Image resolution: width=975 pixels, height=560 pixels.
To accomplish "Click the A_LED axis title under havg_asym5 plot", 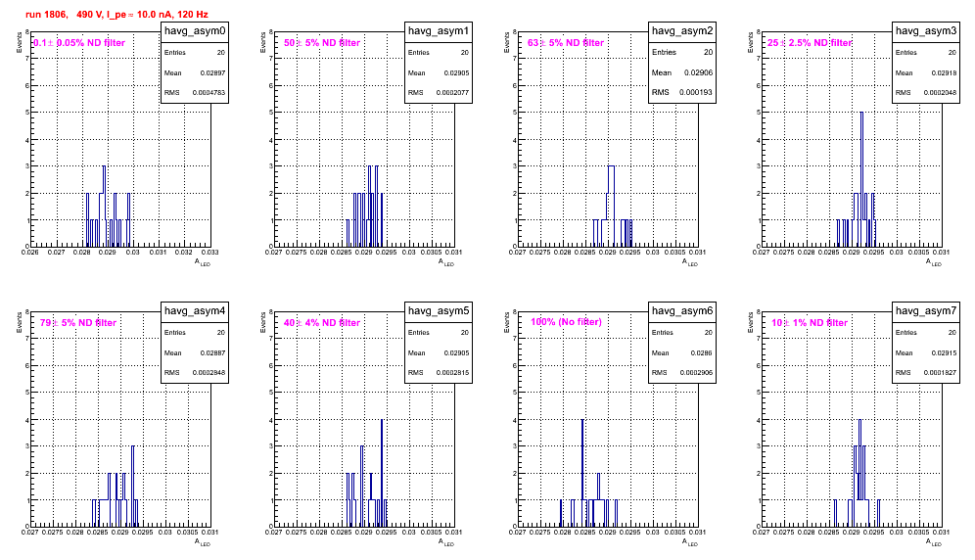I will (446, 542).
